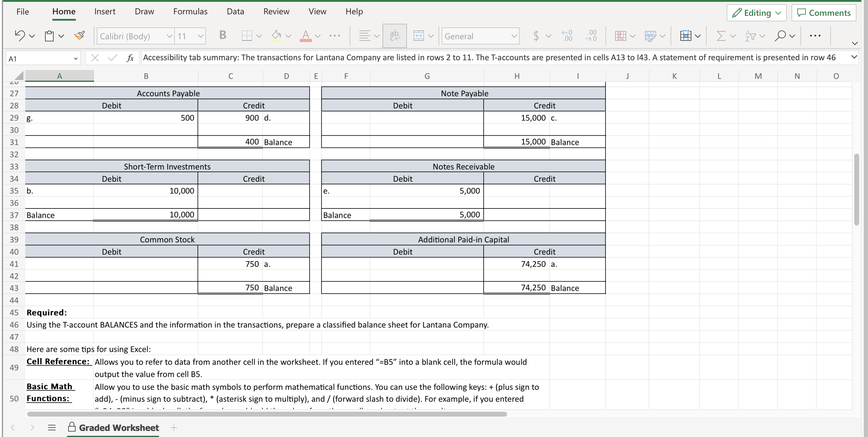Click the Name Box showing A1
Image resolution: width=868 pixels, height=437 pixels.
click(x=41, y=59)
